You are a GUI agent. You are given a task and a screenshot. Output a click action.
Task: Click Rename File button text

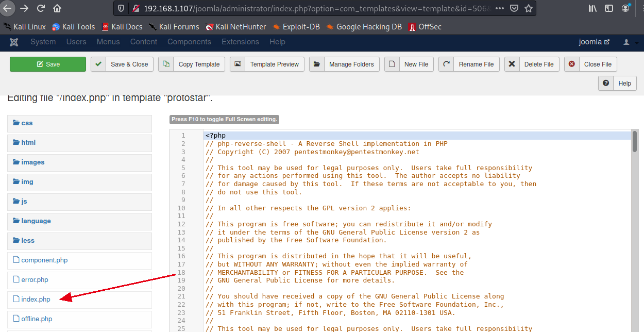point(476,64)
